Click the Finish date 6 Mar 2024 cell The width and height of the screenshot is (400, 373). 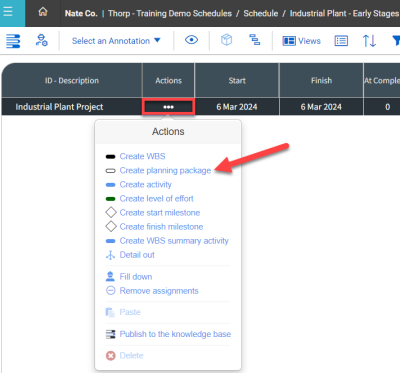321,107
